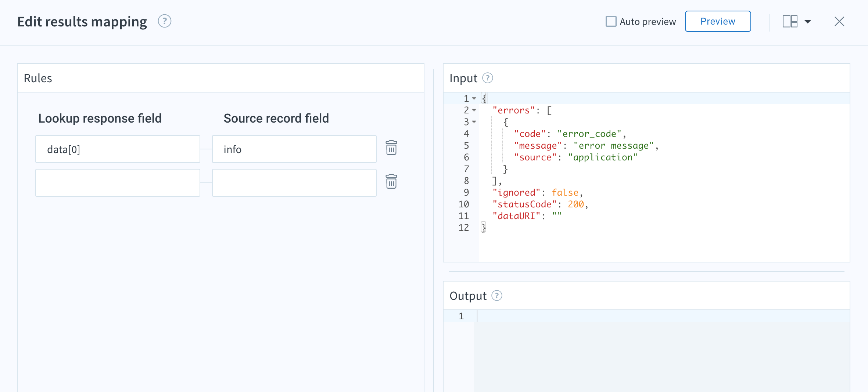Image resolution: width=868 pixels, height=392 pixels.
Task: Click the "error message" value in Input
Action: coord(613,145)
